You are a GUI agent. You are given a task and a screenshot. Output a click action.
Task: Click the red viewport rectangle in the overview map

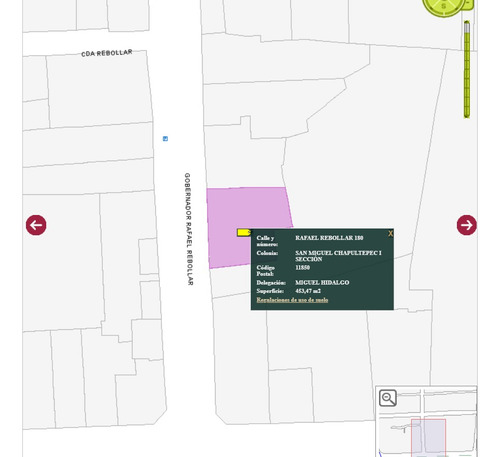[x=428, y=438]
